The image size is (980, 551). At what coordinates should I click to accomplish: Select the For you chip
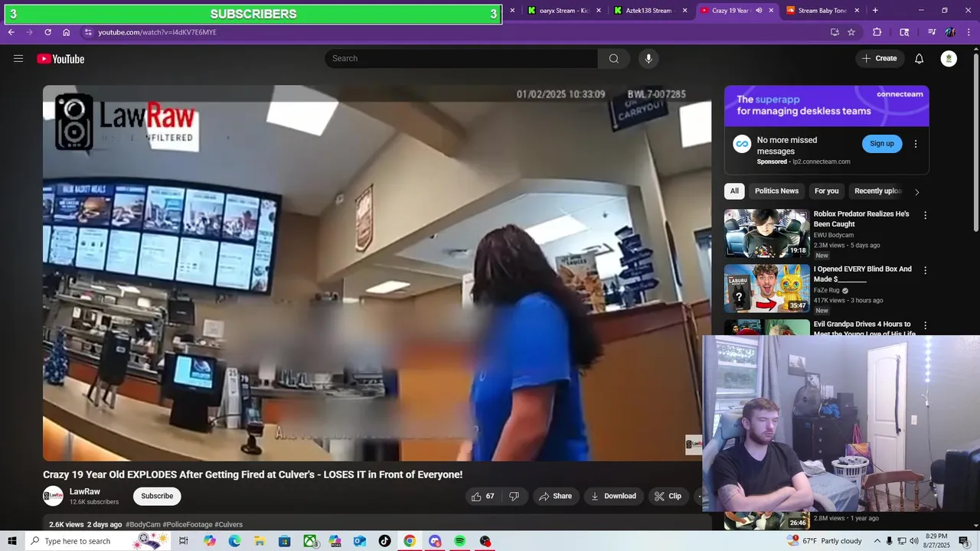pyautogui.click(x=826, y=191)
